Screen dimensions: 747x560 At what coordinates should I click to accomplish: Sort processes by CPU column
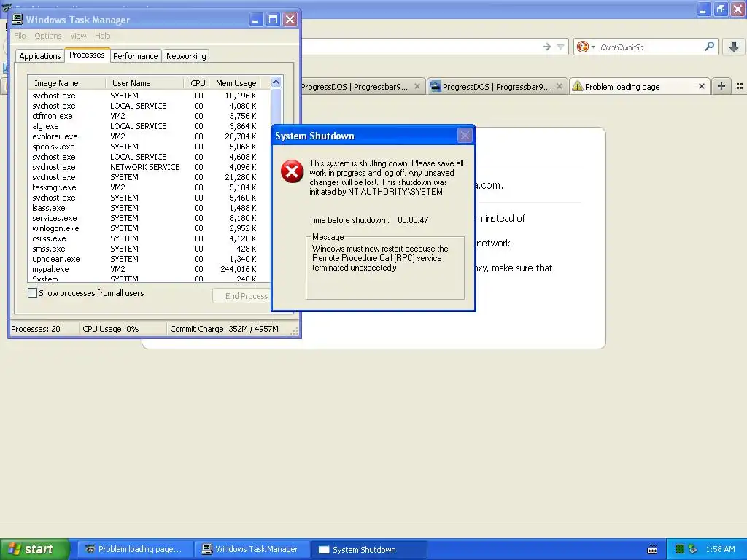[x=196, y=83]
